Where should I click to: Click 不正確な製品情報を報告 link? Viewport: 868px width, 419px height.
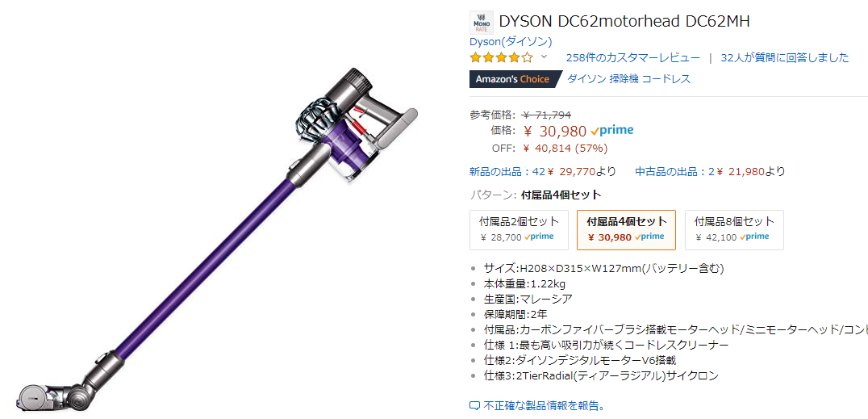(545, 406)
